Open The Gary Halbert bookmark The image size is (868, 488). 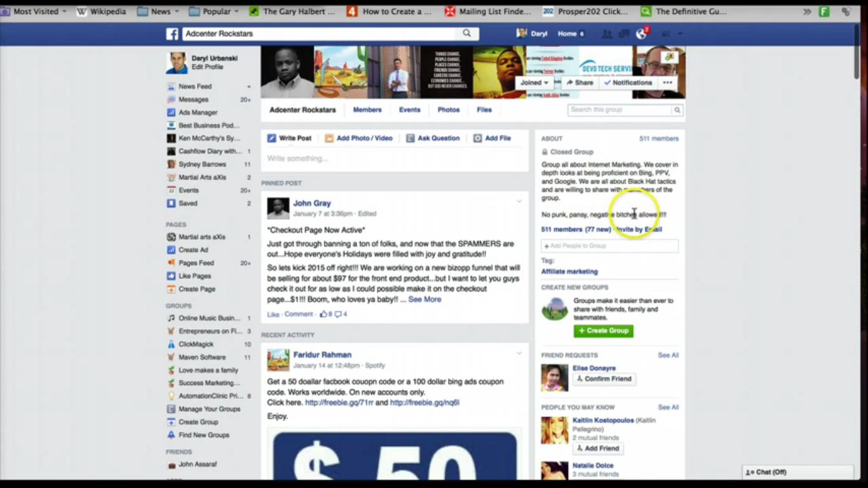pyautogui.click(x=292, y=11)
